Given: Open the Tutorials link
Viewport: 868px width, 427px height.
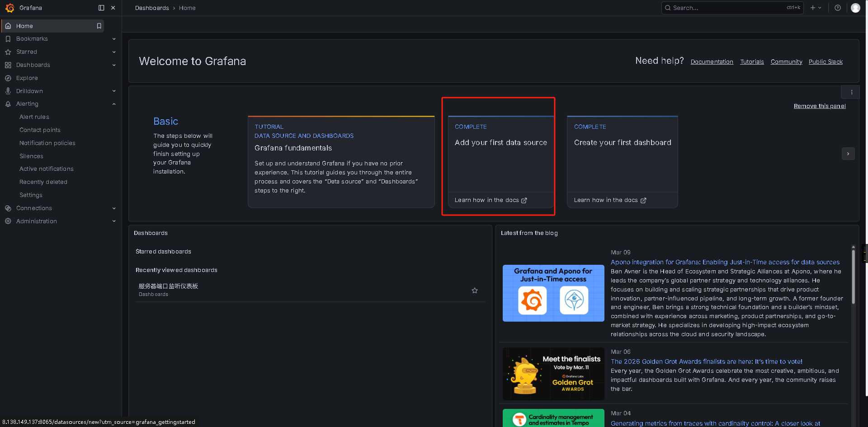Looking at the screenshot, I should point(752,62).
